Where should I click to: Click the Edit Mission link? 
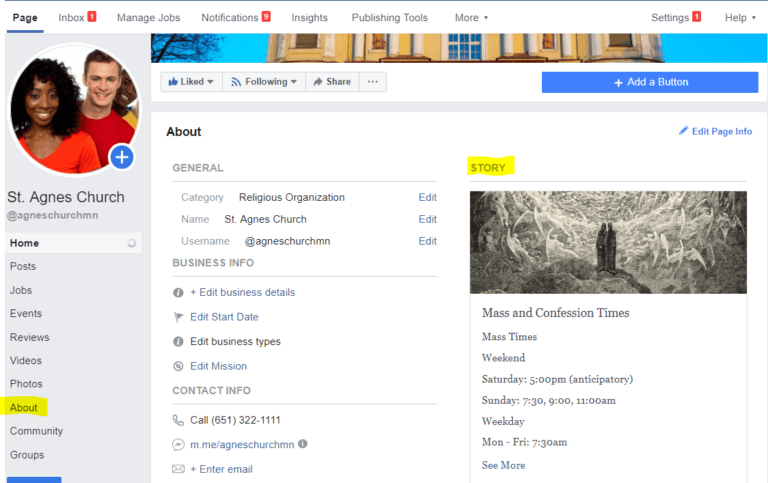(218, 366)
